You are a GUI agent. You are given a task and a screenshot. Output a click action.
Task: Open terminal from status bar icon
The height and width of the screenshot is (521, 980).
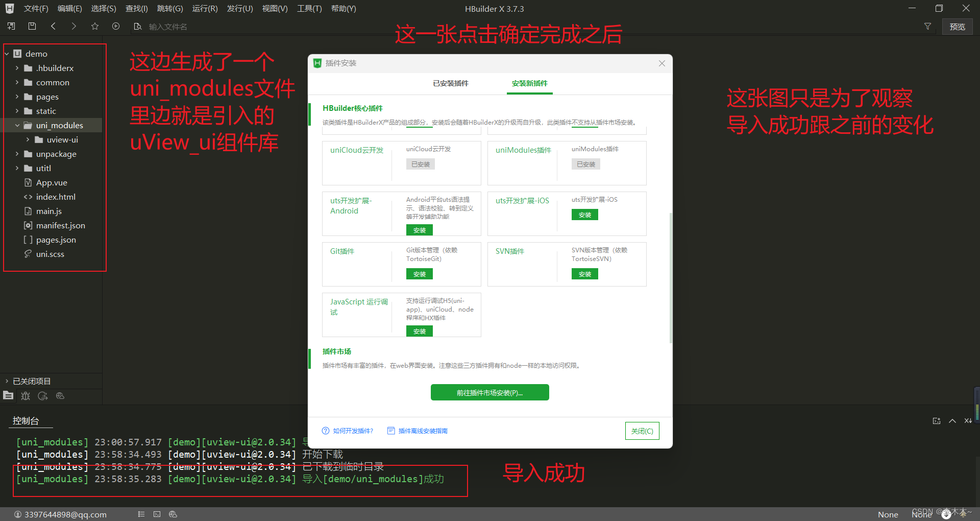click(x=157, y=514)
